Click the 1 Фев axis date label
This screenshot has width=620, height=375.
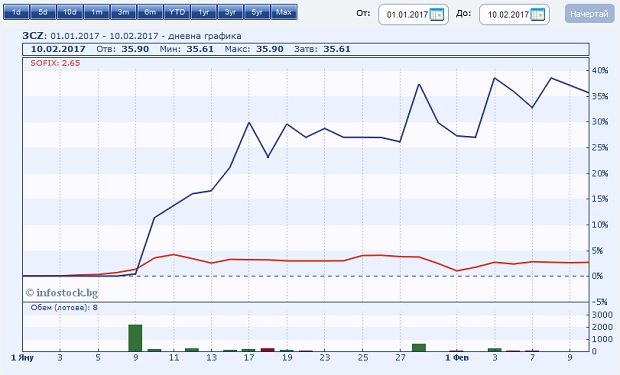click(x=457, y=358)
